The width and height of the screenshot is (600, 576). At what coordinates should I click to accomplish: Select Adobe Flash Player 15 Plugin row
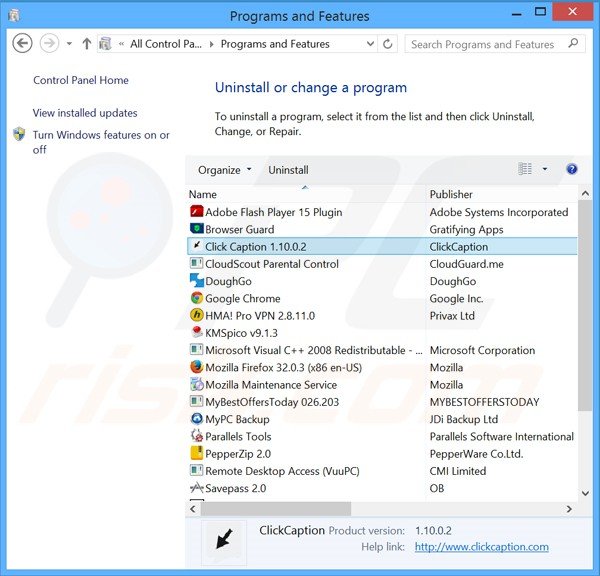pyautogui.click(x=382, y=212)
